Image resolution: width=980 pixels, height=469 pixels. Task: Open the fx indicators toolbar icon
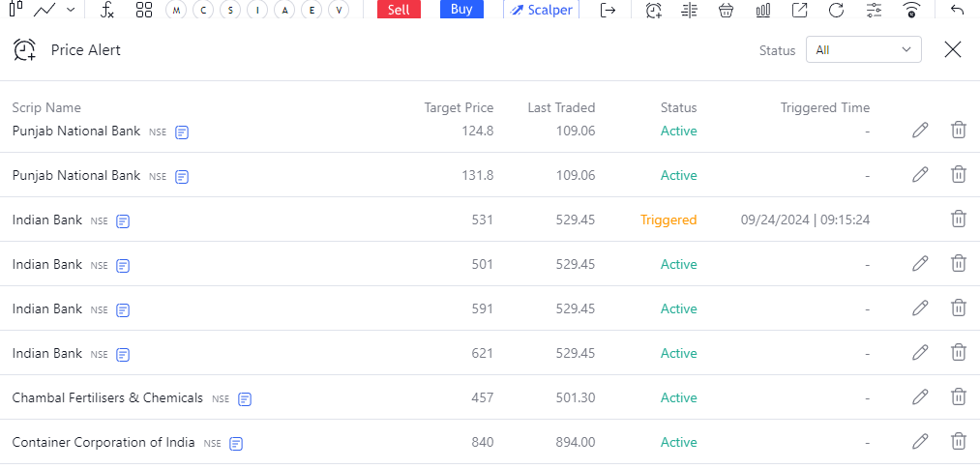(106, 10)
